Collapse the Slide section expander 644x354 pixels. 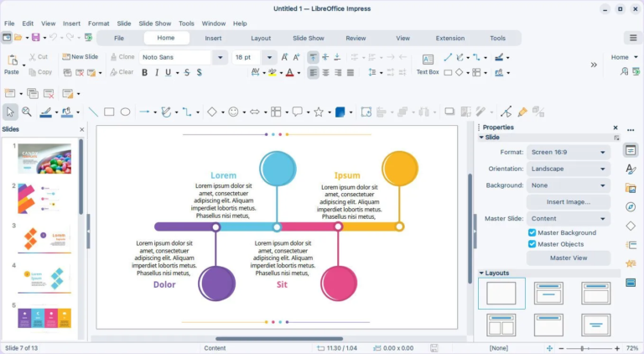[x=481, y=138]
